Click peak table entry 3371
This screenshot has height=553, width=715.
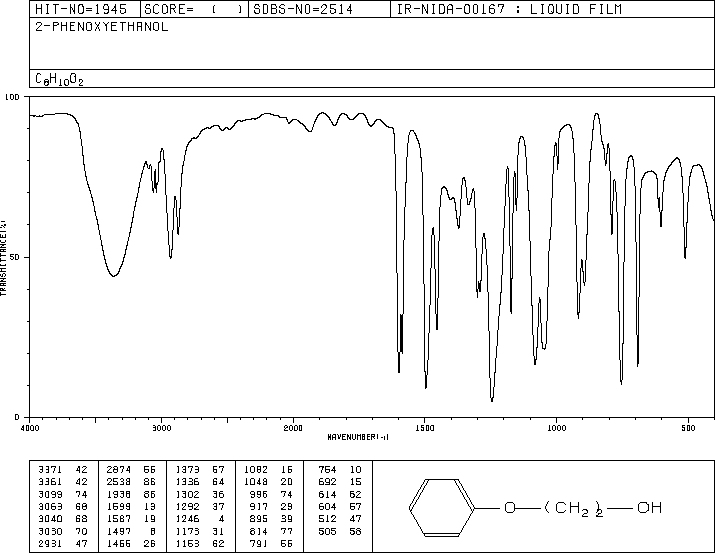[x=50, y=469]
